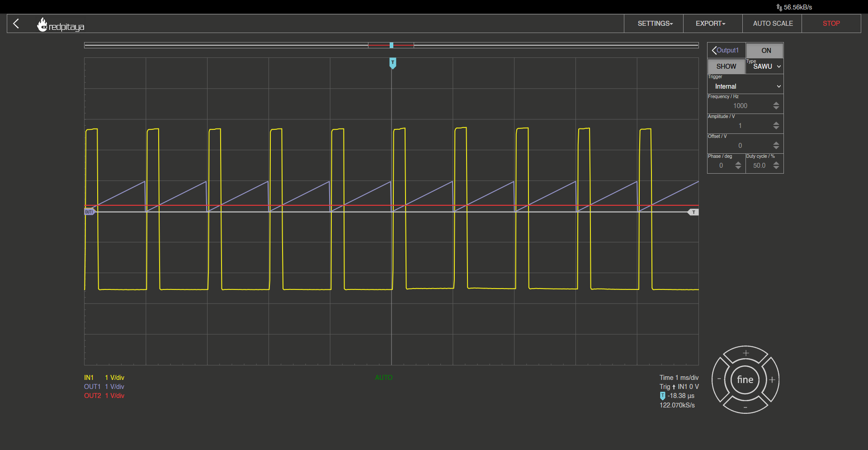
Task: Click the OUT1 offset marker on left edge
Action: [90, 212]
